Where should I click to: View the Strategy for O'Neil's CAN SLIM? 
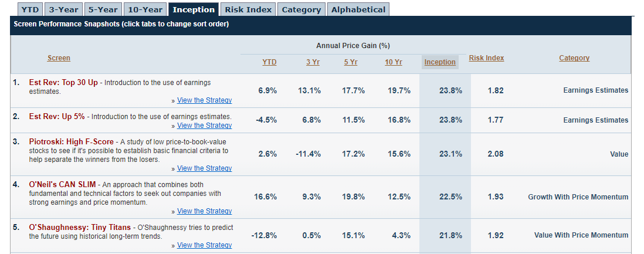point(204,211)
